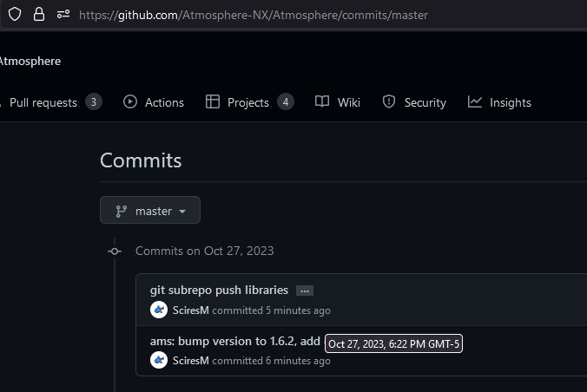Image resolution: width=587 pixels, height=392 pixels.
Task: Click the commit timeline node icon
Action: click(x=115, y=252)
